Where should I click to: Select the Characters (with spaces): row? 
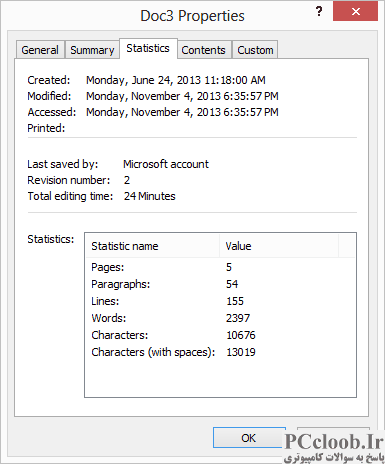click(x=221, y=352)
